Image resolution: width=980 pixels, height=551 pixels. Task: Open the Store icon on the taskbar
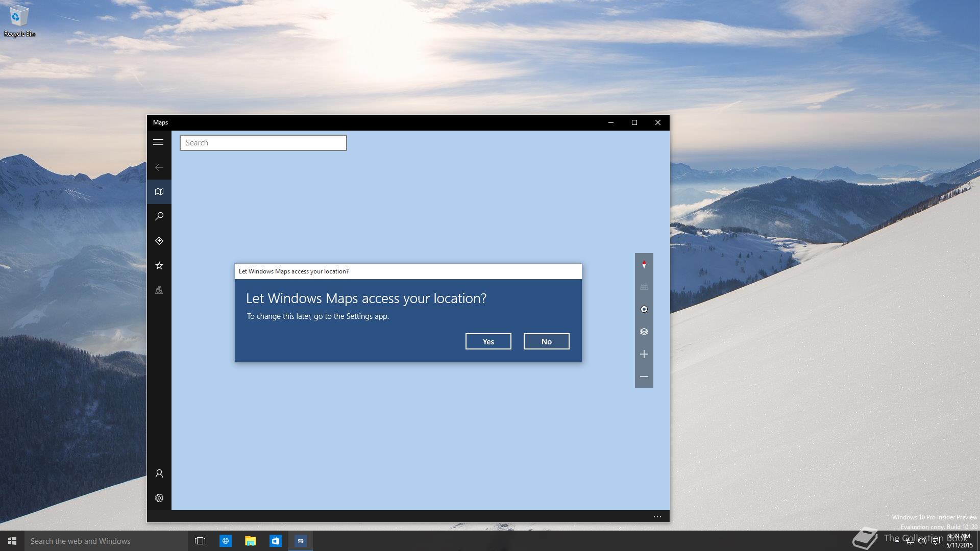point(276,541)
